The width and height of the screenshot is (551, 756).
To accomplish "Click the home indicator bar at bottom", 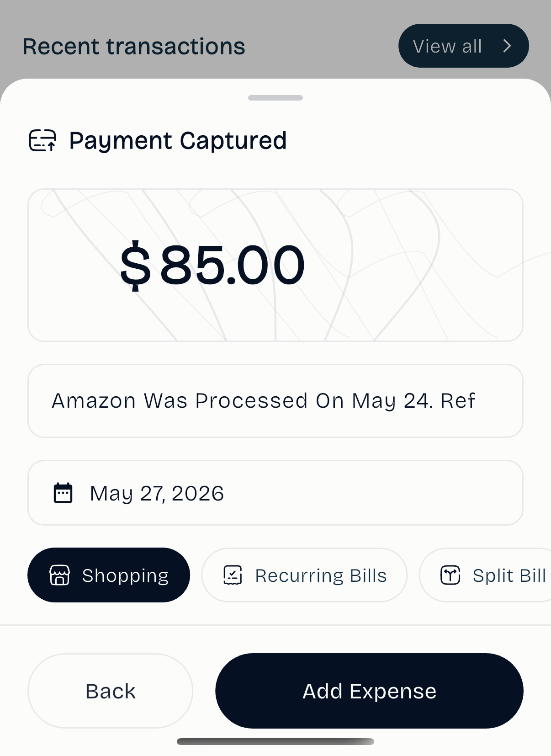I will tap(275, 741).
